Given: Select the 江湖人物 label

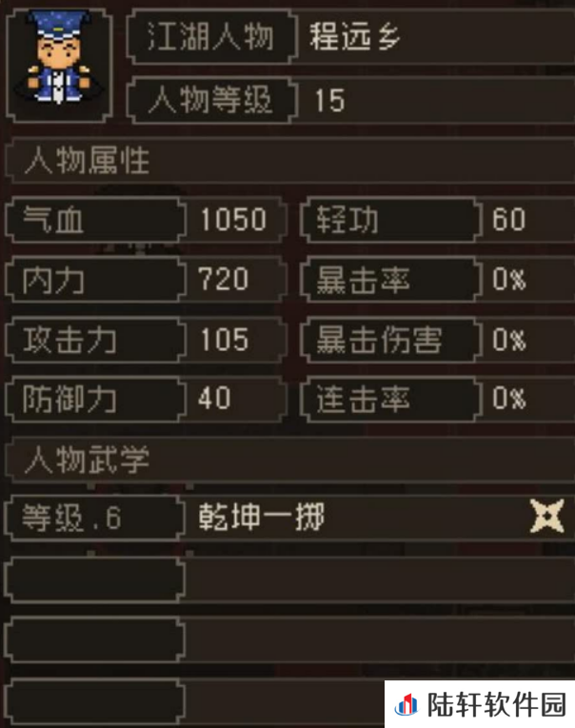Looking at the screenshot, I should pos(211,37).
